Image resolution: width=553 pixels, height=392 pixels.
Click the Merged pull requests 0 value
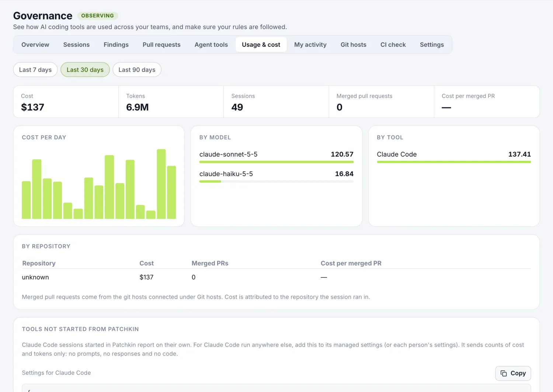click(x=340, y=107)
